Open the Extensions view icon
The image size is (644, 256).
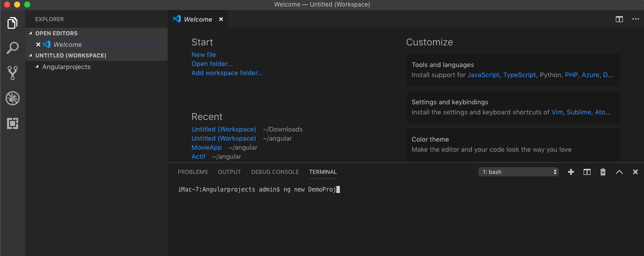[13, 123]
